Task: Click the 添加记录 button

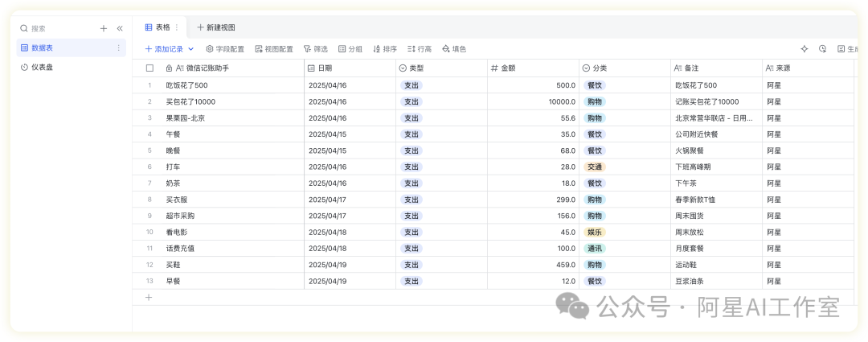Action: pos(165,49)
